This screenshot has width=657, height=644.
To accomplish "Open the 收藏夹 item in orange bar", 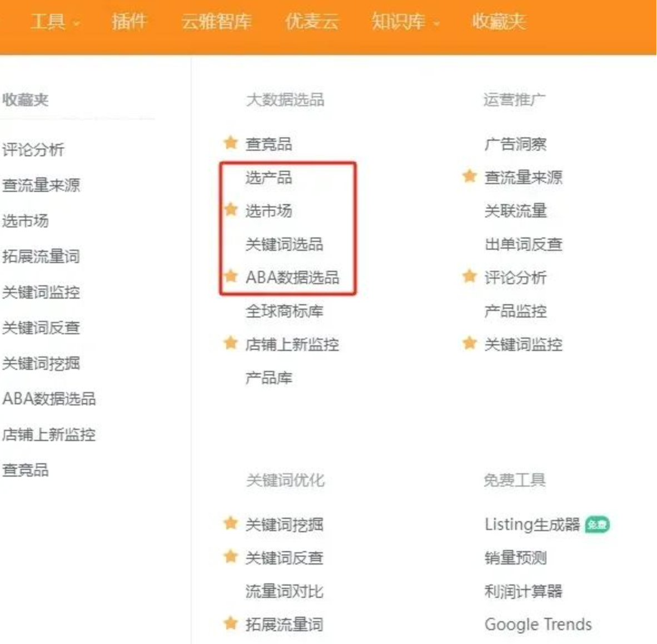I will coord(499,21).
